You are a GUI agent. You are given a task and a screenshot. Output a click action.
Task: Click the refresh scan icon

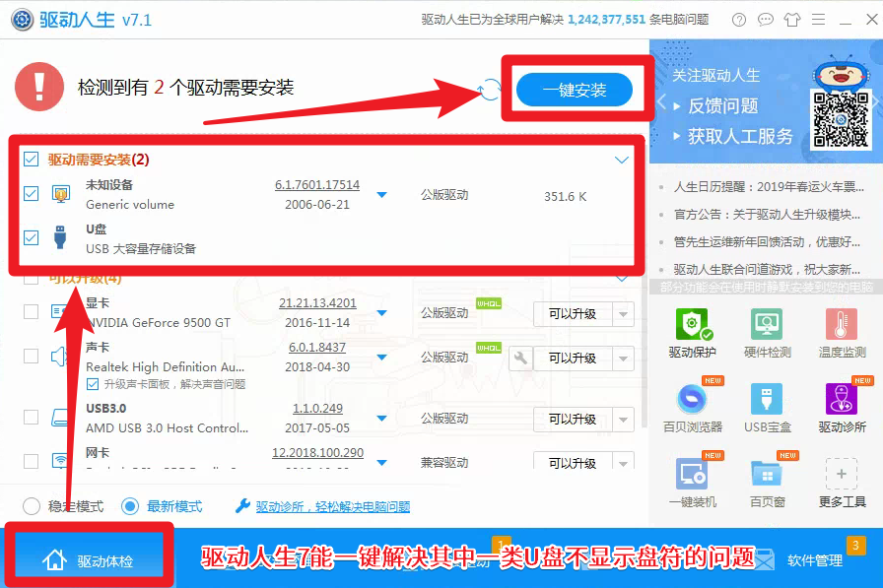[490, 89]
